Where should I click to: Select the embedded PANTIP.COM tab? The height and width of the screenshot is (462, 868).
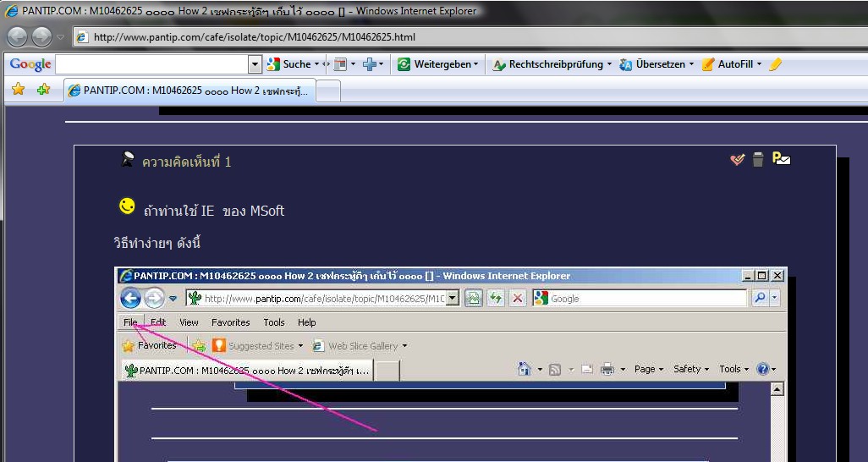pyautogui.click(x=247, y=370)
